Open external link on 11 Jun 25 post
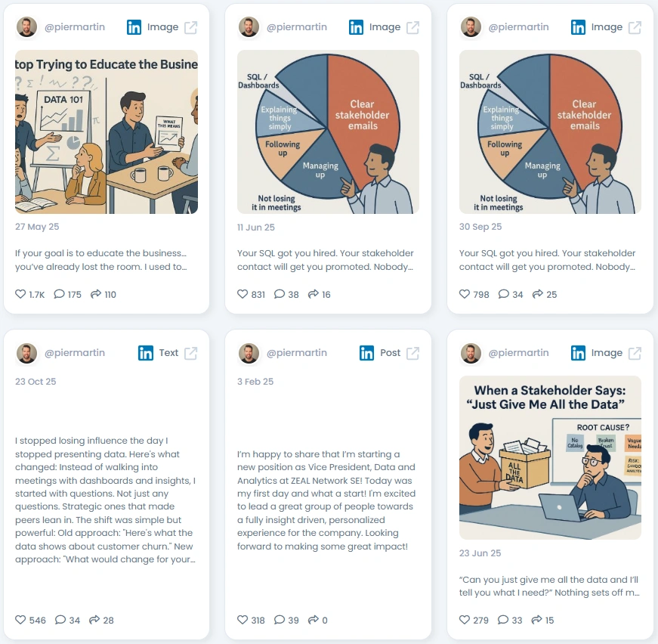This screenshot has height=644, width=658. pyautogui.click(x=413, y=27)
